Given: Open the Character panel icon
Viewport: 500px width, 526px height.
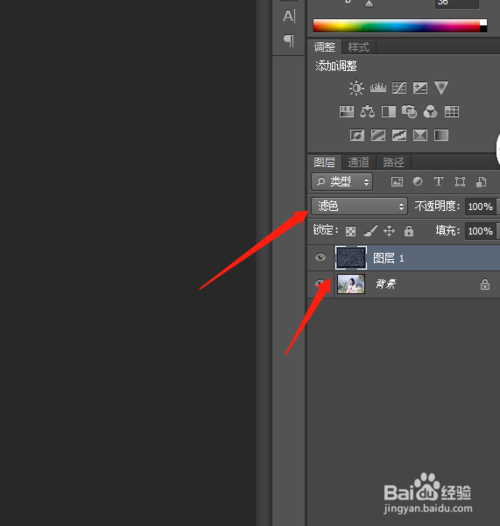Looking at the screenshot, I should [x=289, y=16].
